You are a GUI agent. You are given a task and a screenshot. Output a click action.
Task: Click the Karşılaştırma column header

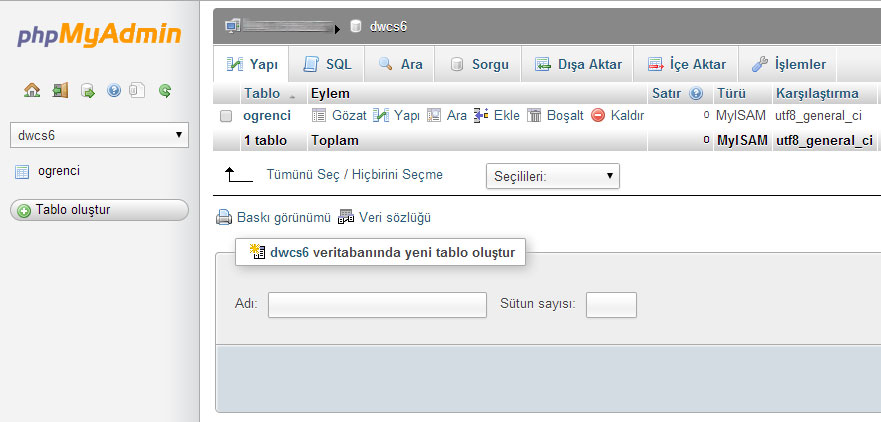coord(817,93)
